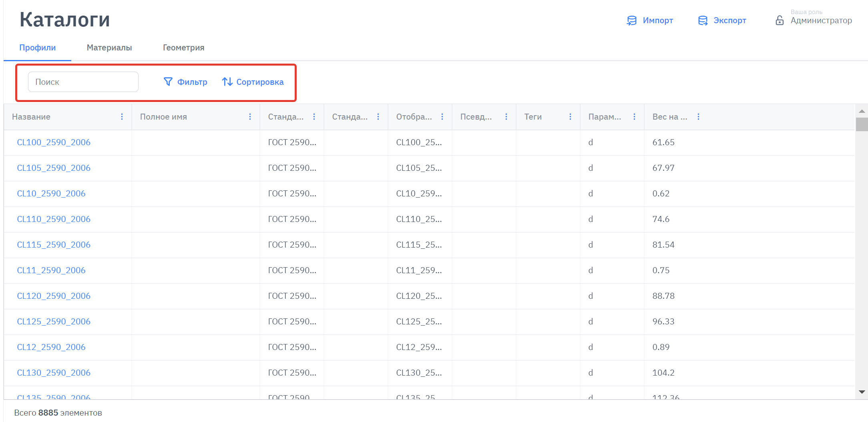The image size is (868, 422).
Task: Open profile CL10_2590_2006
Action: tap(51, 194)
